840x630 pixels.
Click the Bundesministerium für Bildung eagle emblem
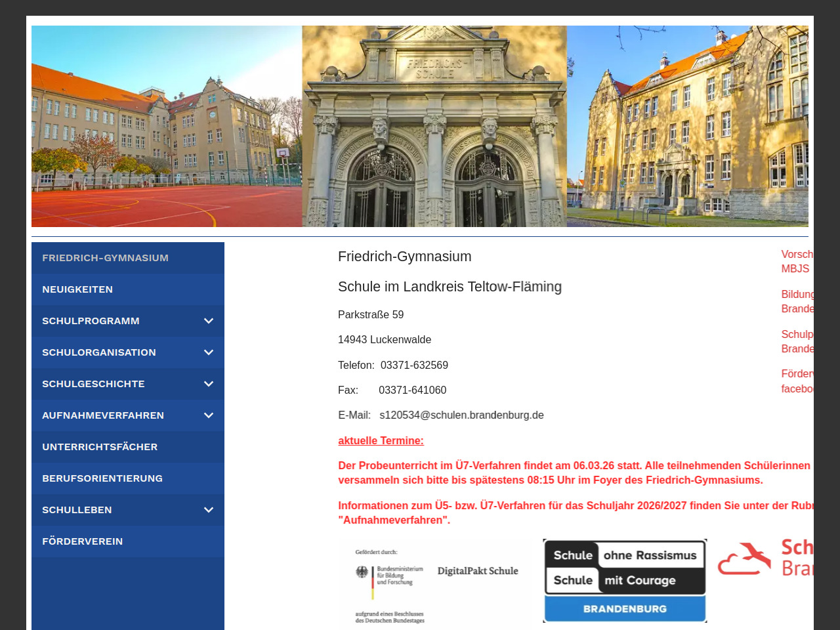(x=362, y=572)
